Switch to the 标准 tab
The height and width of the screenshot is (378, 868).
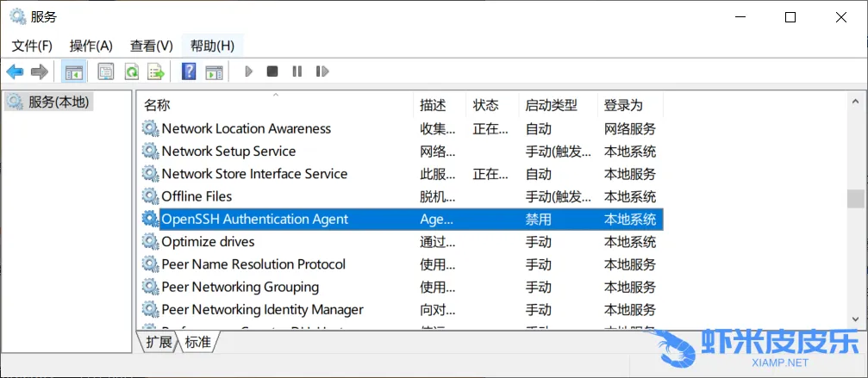point(197,342)
